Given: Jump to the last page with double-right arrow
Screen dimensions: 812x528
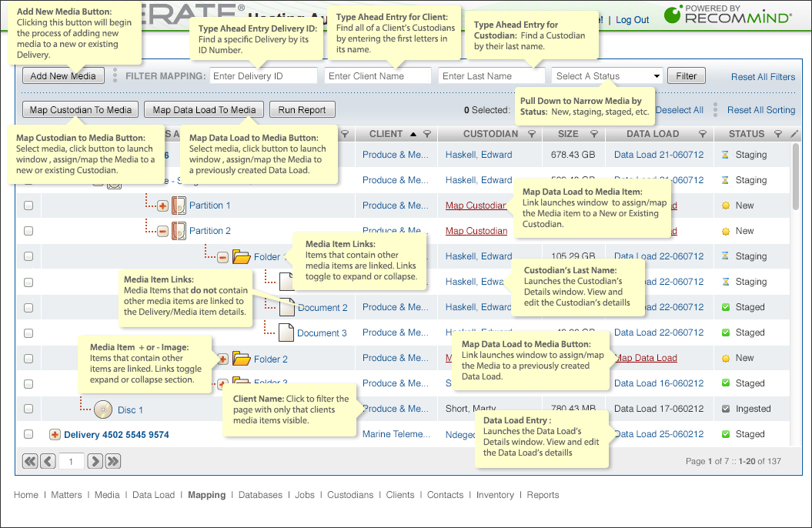Looking at the screenshot, I should 113,461.
